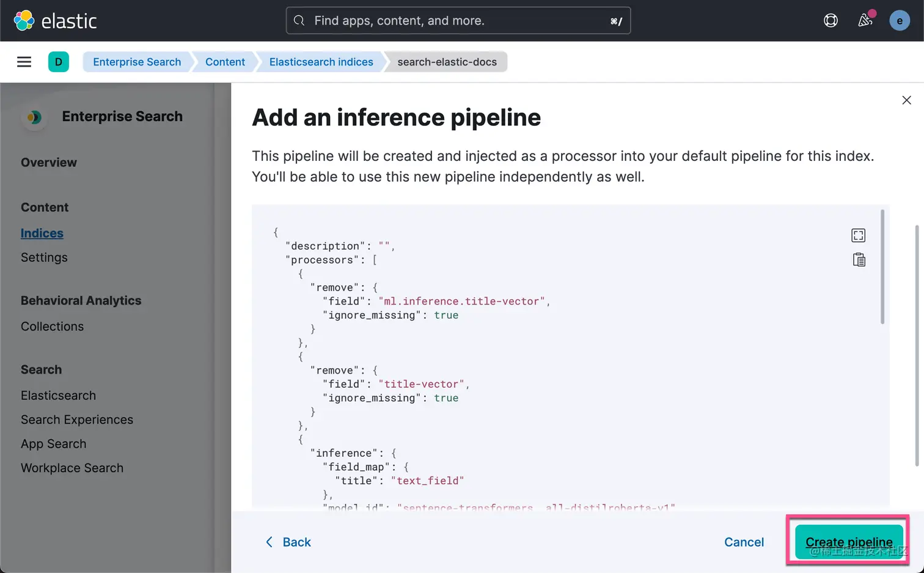Open the newsfeed notifications icon
The width and height of the screenshot is (924, 573).
coord(865,21)
